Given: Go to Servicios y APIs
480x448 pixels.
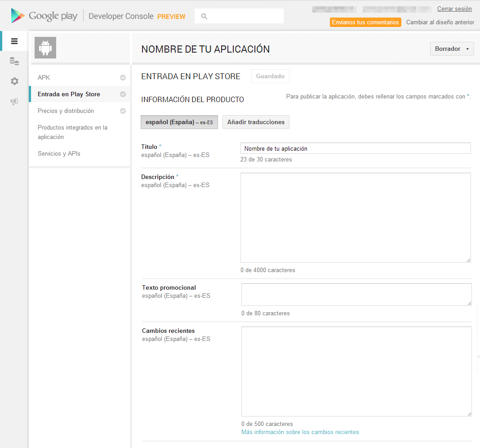Looking at the screenshot, I should (59, 154).
